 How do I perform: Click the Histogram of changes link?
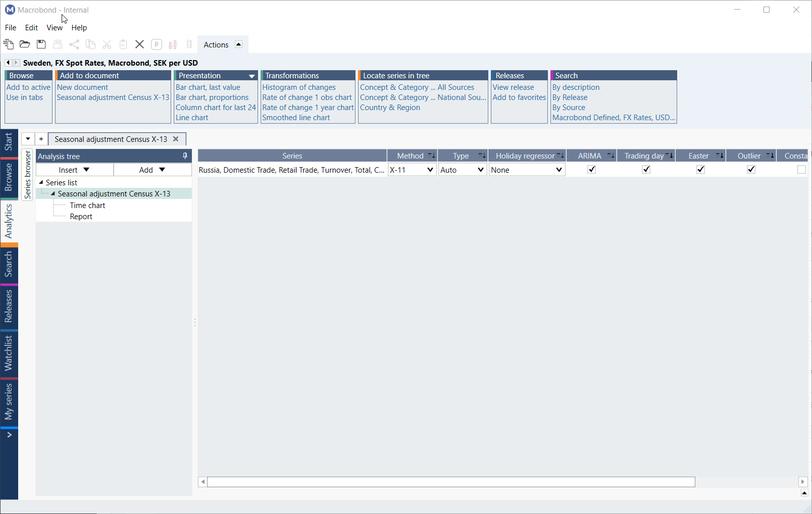point(299,87)
